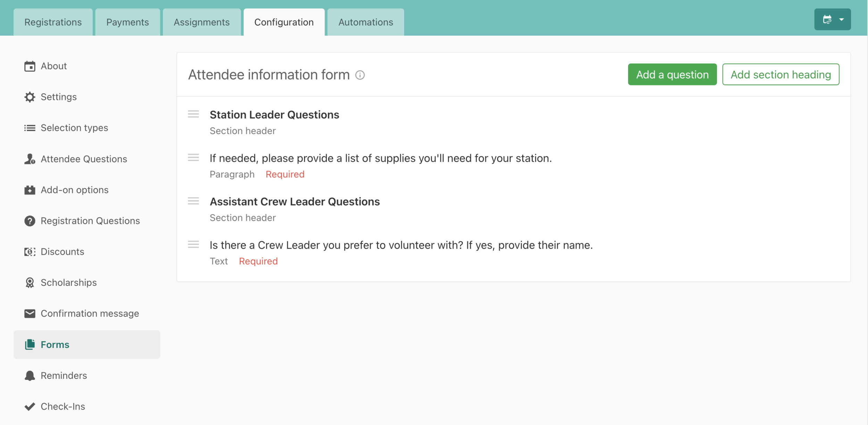The height and width of the screenshot is (425, 868).
Task: Click the Forms documents icon
Action: (x=30, y=344)
